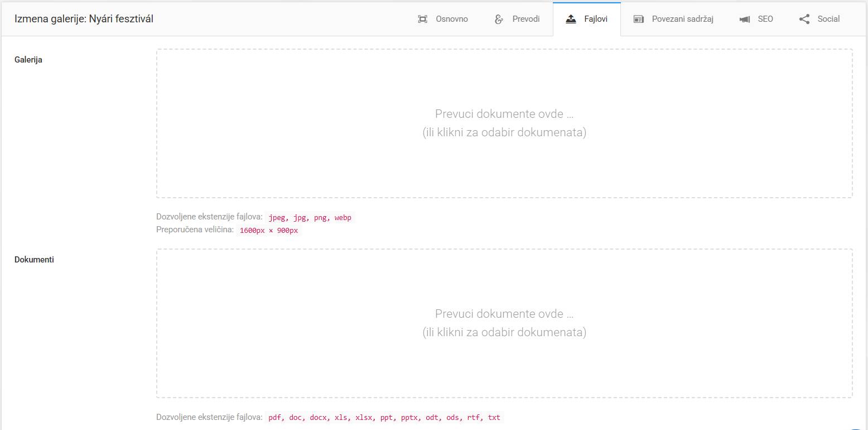This screenshot has width=868, height=430.
Task: Click the Osnovno tab frame icon
Action: click(422, 19)
